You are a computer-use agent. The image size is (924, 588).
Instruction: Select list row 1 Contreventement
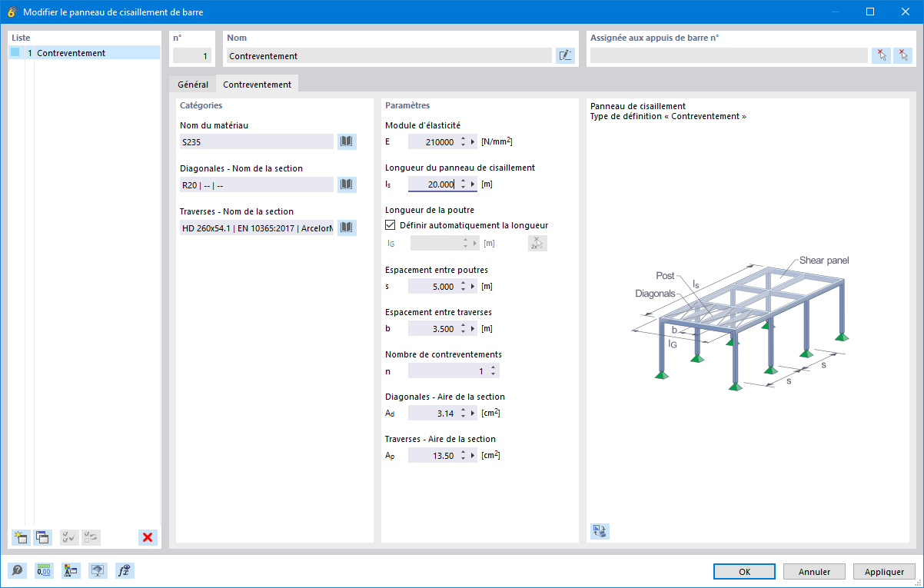click(x=85, y=53)
